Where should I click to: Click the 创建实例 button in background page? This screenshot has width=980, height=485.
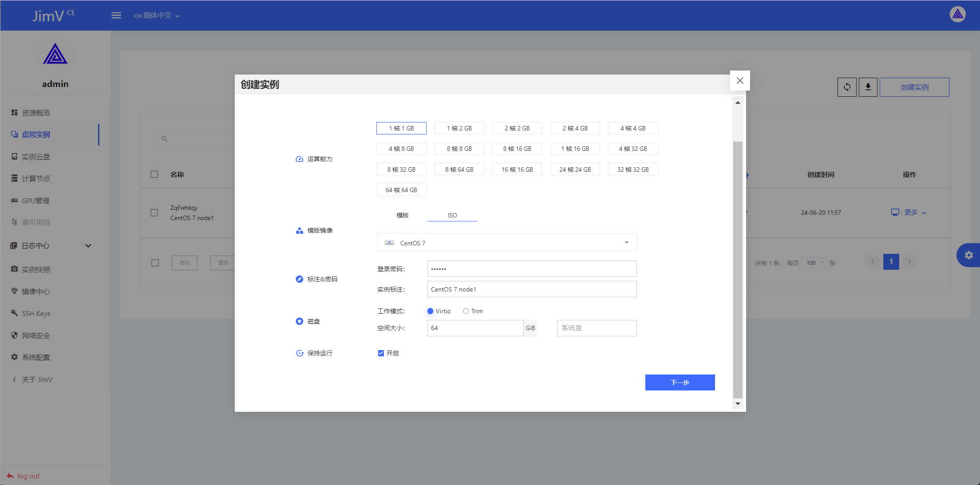[x=914, y=87]
